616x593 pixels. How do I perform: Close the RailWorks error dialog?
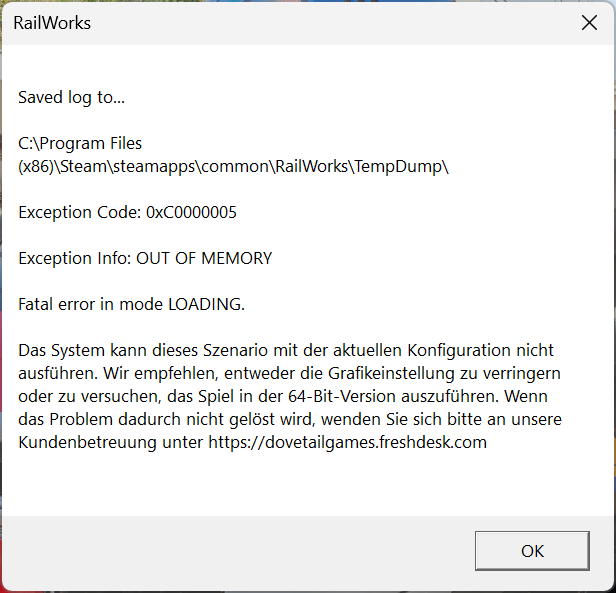pyautogui.click(x=589, y=23)
